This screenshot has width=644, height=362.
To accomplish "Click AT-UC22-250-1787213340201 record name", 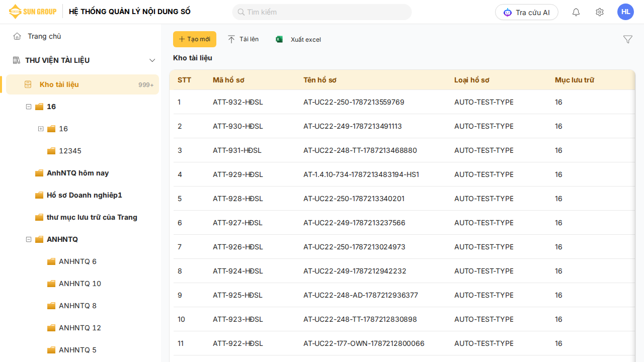I will (354, 199).
